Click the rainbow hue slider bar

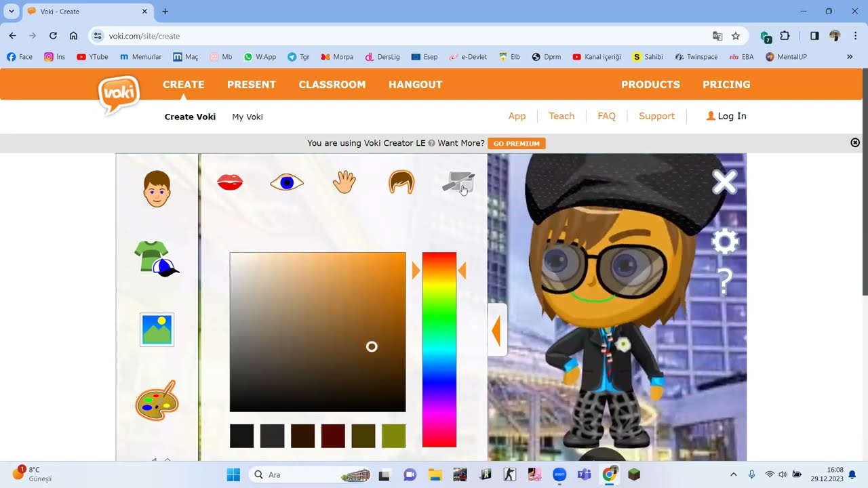439,350
